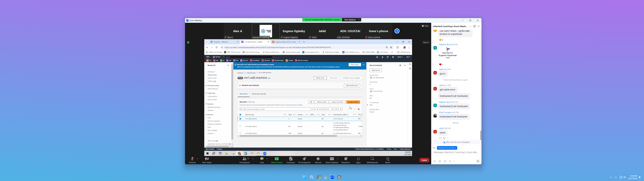This screenshot has width=644, height=181.
Task: Click the Unmute microphone icon
Action: [192, 159]
